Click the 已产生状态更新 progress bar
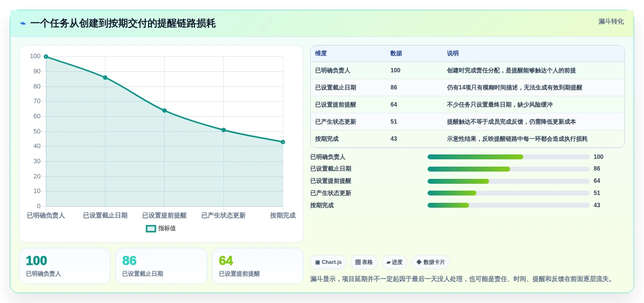Screen dimensions: 644x303 click(509, 193)
